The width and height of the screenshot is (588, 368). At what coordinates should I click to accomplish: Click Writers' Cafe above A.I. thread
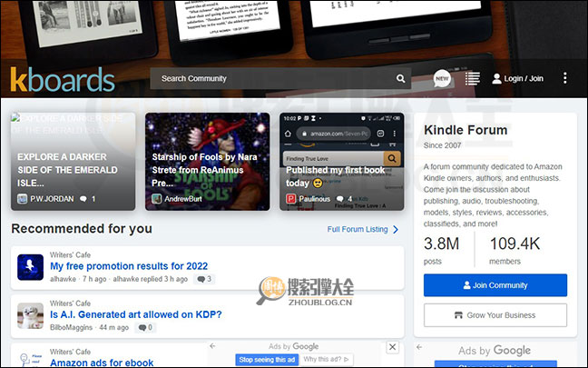(70, 303)
